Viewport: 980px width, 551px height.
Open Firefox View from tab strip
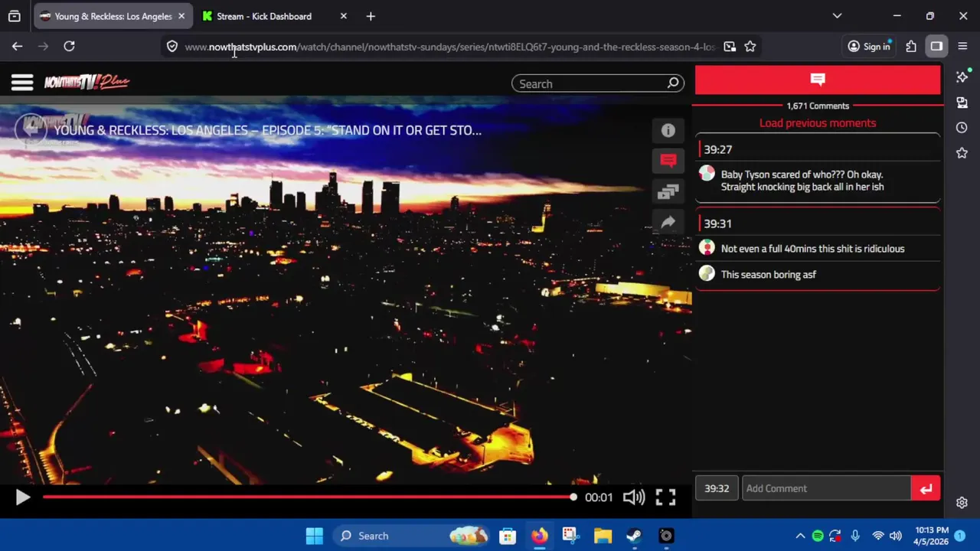point(14,16)
